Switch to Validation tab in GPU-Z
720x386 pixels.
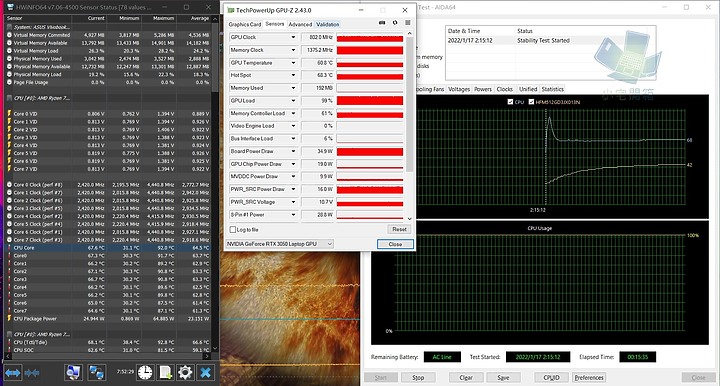327,24
